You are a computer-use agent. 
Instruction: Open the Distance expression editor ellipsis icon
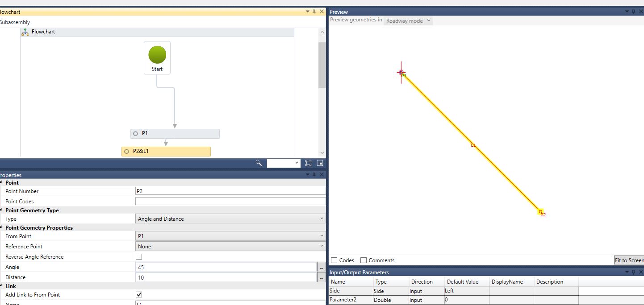pyautogui.click(x=321, y=277)
